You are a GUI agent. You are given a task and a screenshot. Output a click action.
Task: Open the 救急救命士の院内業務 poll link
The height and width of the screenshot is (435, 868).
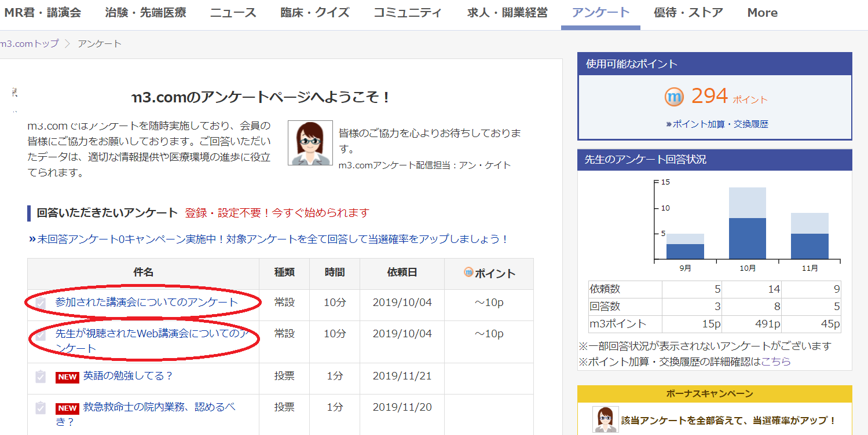146,414
